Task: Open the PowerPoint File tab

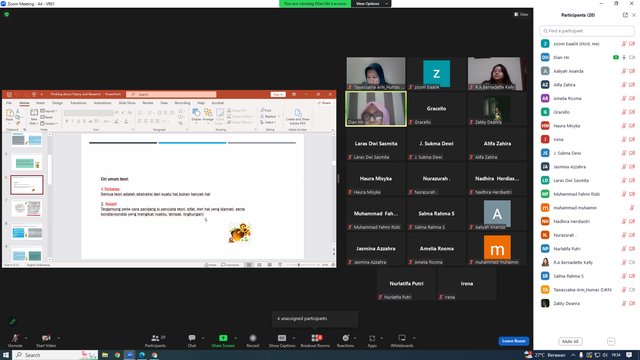Action: [9, 103]
